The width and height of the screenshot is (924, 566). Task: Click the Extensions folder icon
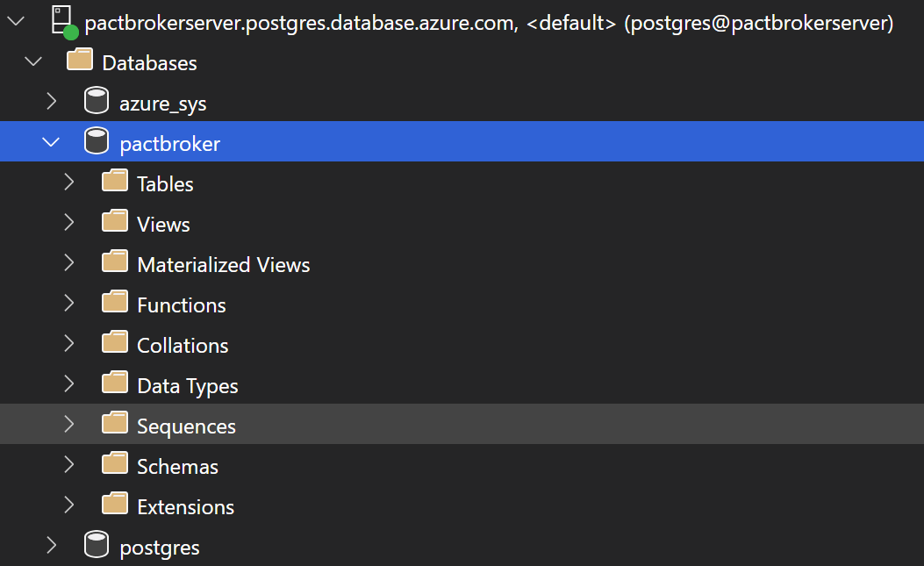click(x=114, y=504)
